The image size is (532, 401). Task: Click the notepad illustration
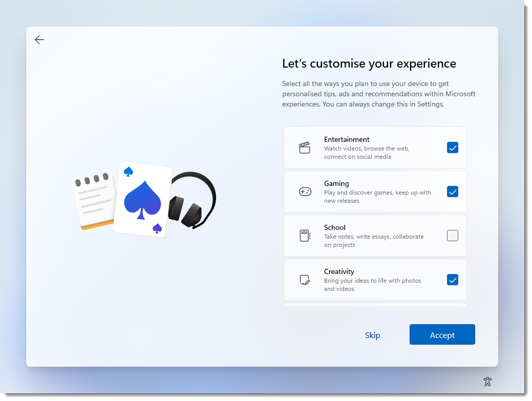coord(95,200)
